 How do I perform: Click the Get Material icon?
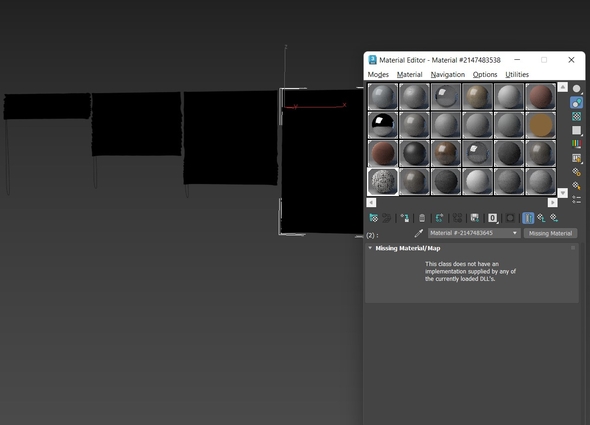click(x=373, y=218)
